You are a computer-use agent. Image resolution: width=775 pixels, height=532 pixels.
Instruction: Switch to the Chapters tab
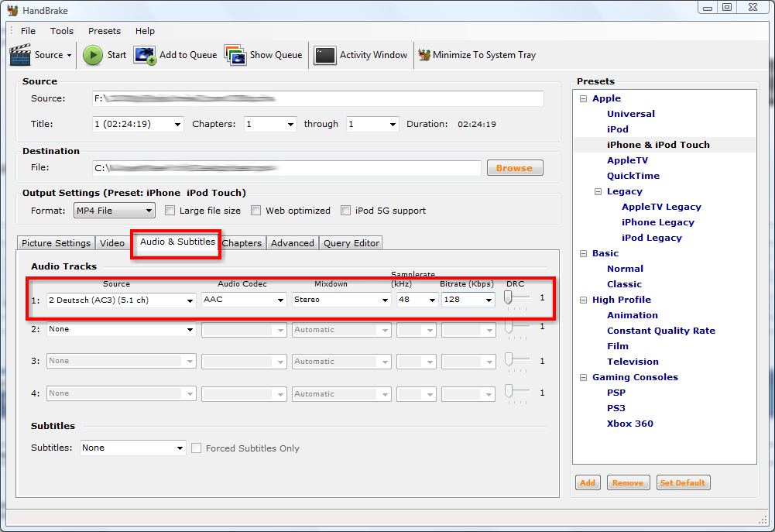(242, 242)
